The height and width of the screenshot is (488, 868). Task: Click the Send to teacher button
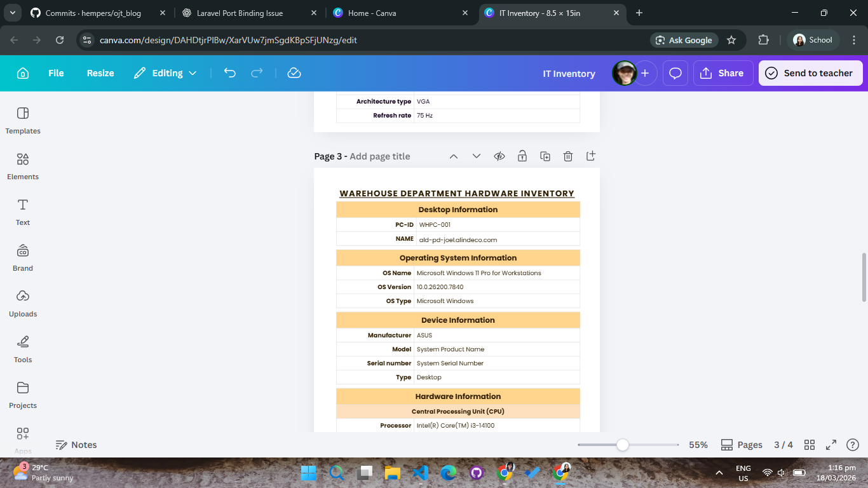click(810, 73)
